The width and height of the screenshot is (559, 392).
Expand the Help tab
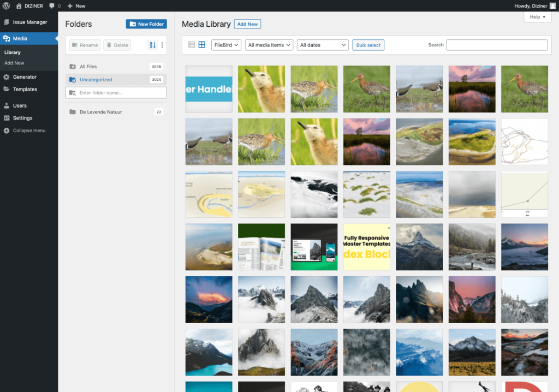pyautogui.click(x=537, y=17)
